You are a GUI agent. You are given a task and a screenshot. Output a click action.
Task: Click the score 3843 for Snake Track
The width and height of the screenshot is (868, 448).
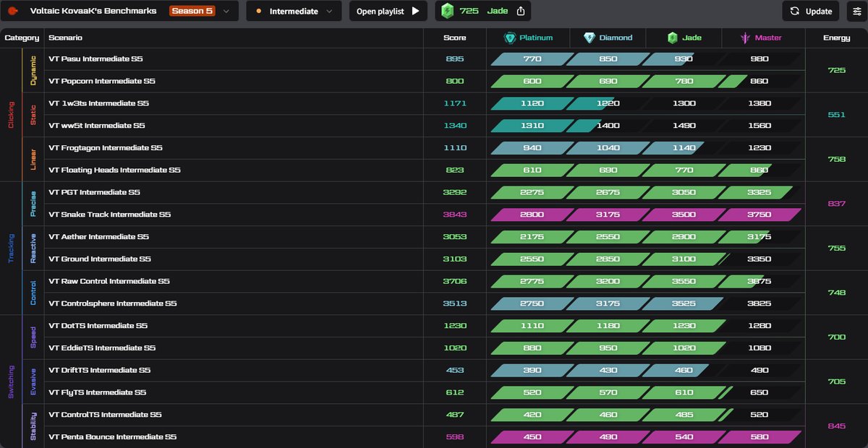tap(455, 215)
